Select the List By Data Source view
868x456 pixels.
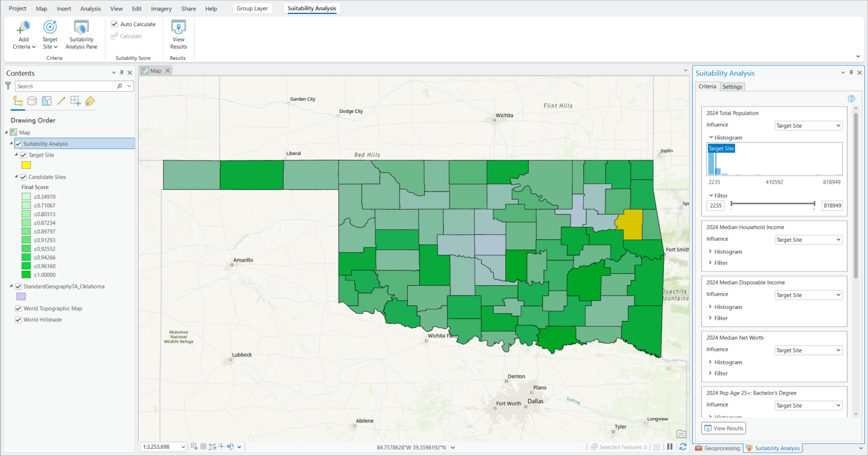tap(32, 101)
